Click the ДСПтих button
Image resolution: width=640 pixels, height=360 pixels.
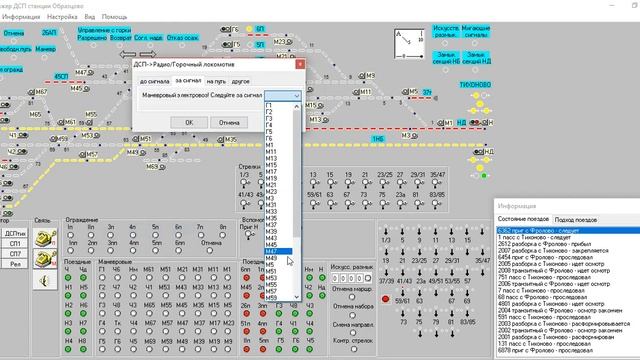(15, 233)
